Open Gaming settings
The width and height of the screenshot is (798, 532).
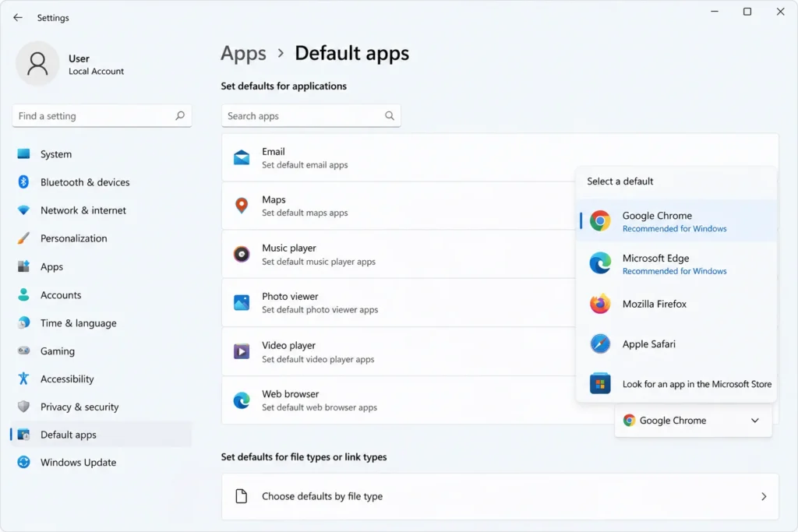101,351
